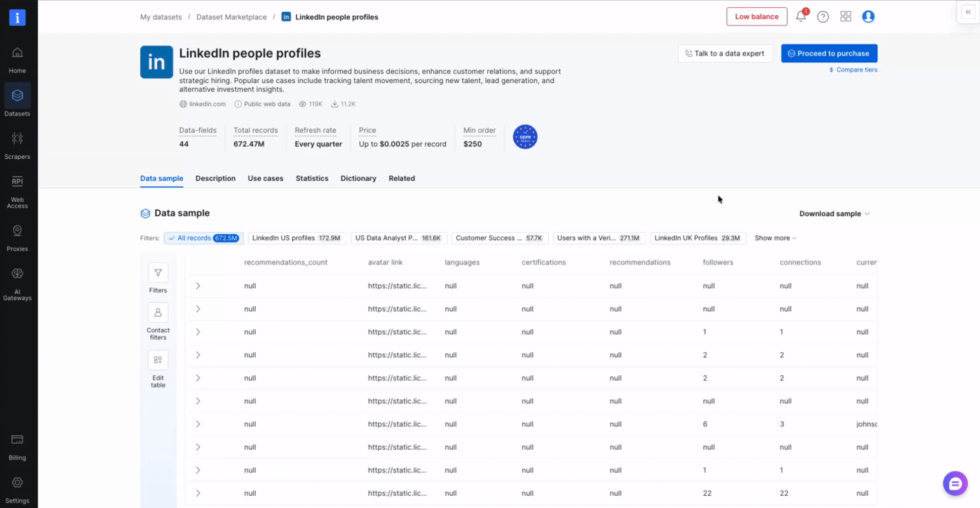Open the Home sidebar section
The width and height of the screenshot is (980, 508).
(17, 60)
